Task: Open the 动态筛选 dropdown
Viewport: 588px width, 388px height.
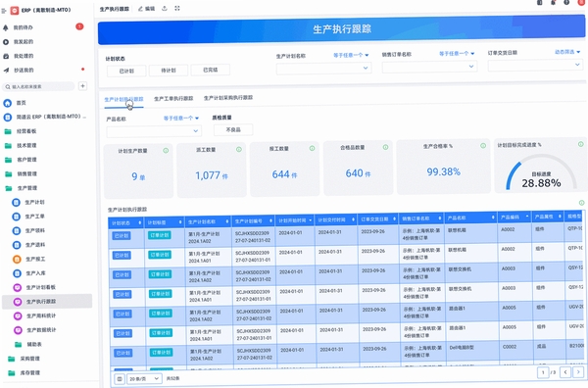Action: tap(567, 52)
